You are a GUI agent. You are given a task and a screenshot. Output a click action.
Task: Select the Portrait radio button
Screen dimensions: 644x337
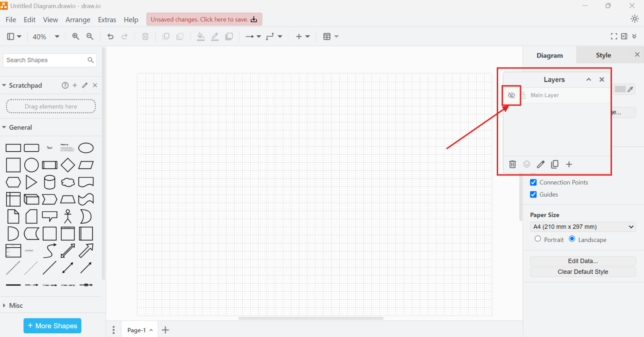(538, 239)
